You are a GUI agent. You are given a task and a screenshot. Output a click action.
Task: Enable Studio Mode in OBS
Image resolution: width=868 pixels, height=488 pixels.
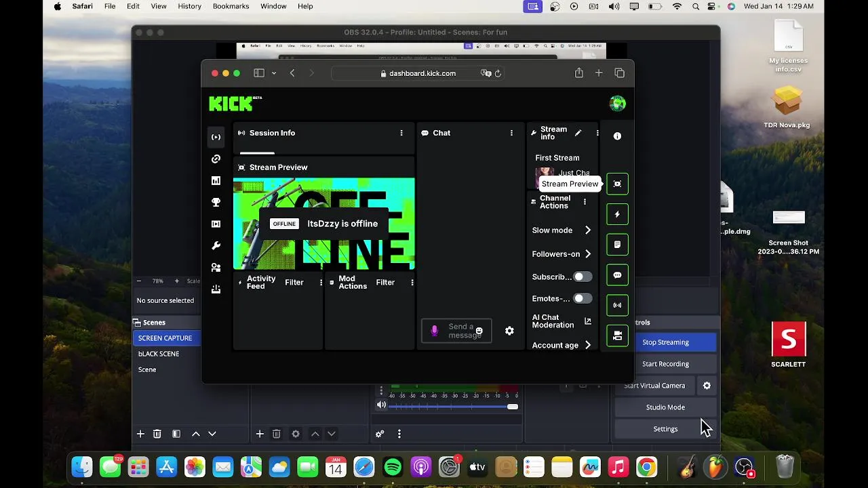[x=665, y=407]
